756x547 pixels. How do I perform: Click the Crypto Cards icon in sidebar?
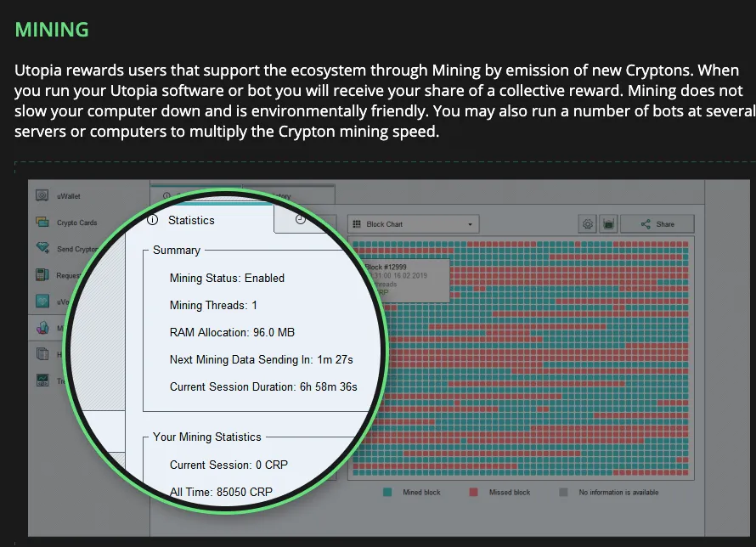pyautogui.click(x=42, y=222)
